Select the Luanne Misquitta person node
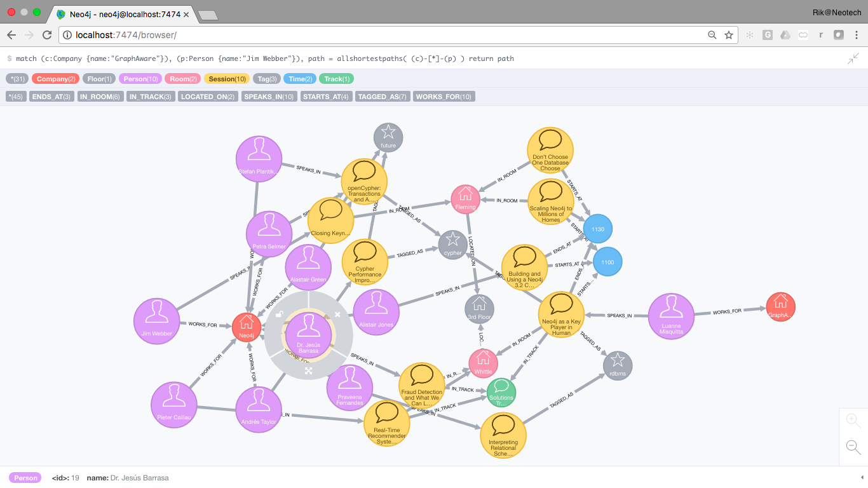This screenshot has height=488, width=868. (x=671, y=317)
